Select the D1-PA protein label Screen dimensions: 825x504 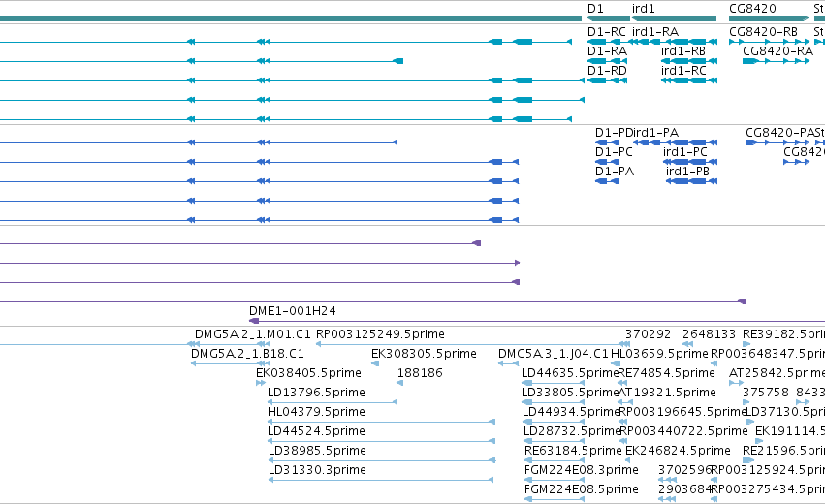tap(615, 172)
